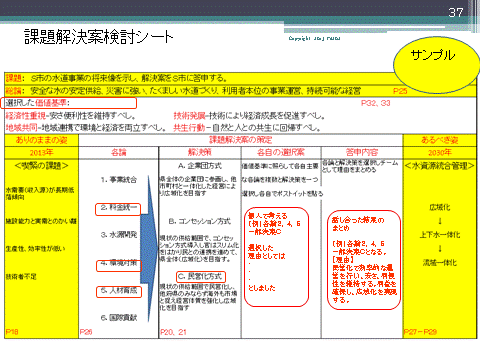Click the 広域化 text
The height and width of the screenshot is (360, 480).
(440, 207)
